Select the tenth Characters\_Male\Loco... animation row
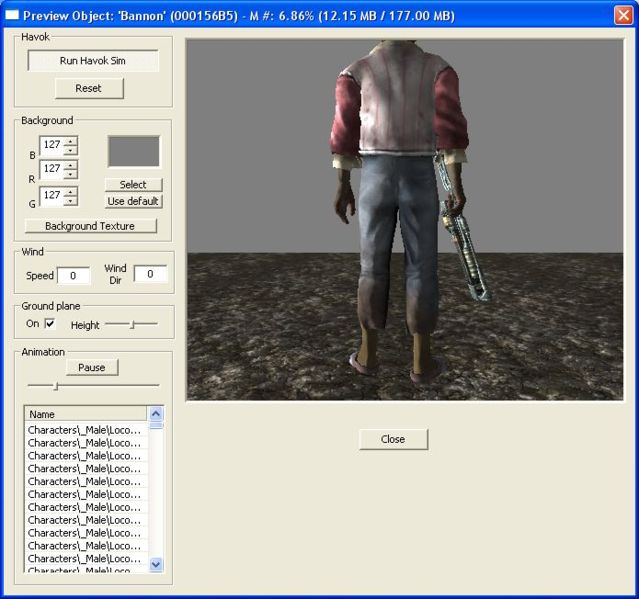 tap(85, 546)
